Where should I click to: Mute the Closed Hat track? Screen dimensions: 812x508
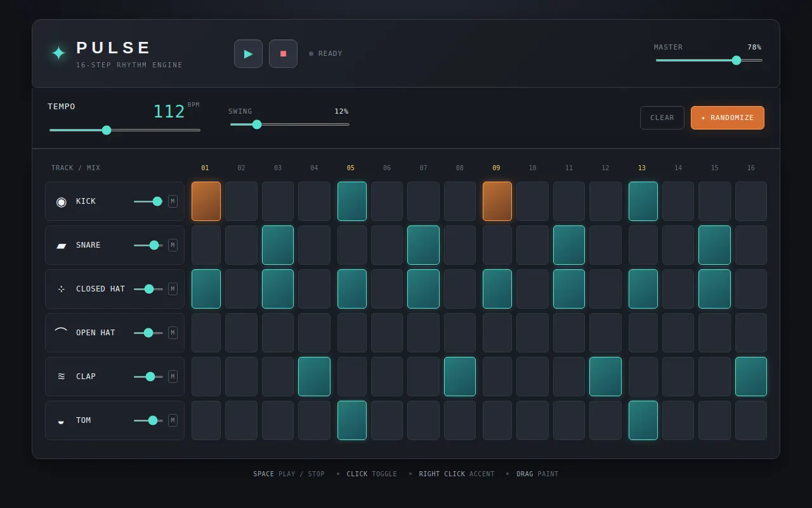(173, 289)
